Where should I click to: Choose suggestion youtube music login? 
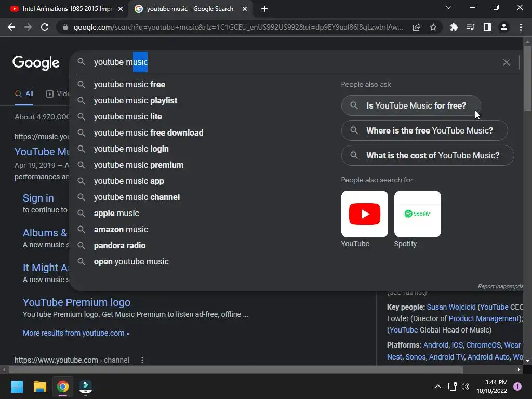[131, 149]
